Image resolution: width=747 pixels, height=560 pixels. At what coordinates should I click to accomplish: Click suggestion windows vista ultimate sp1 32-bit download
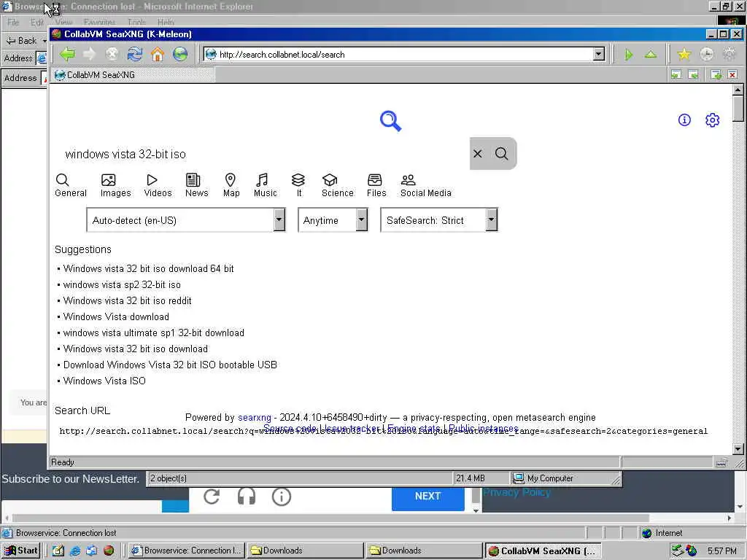tap(153, 332)
